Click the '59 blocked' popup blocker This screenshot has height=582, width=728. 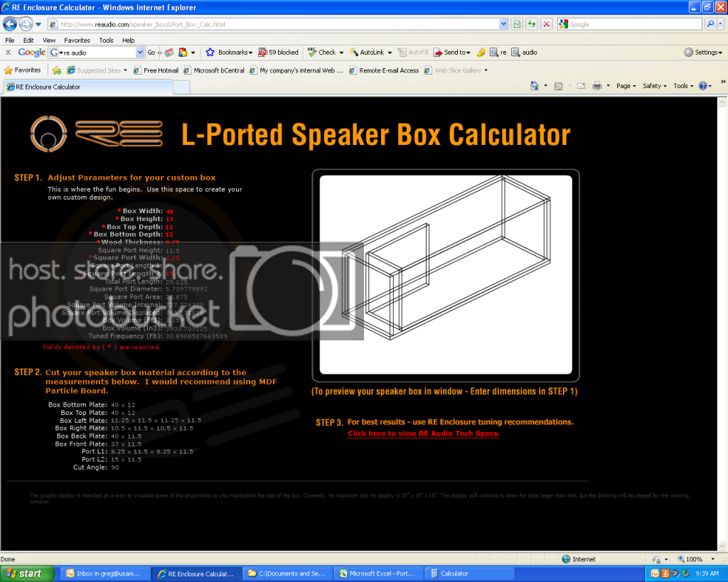point(279,53)
